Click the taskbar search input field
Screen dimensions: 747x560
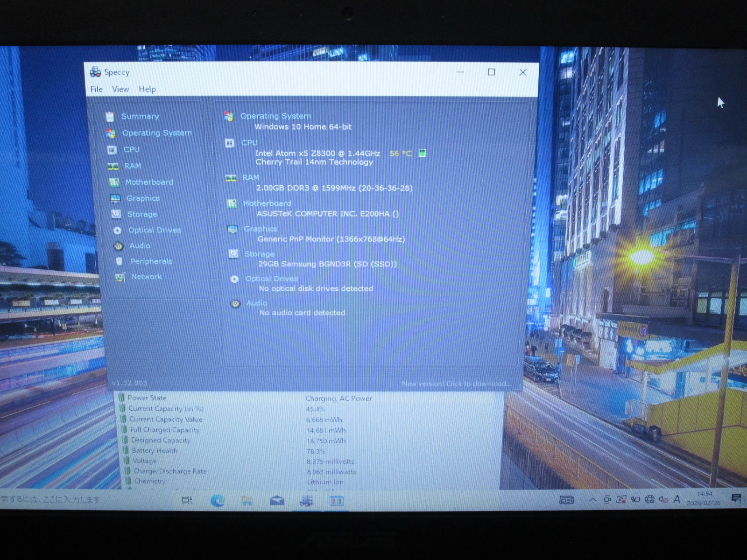pos(70,500)
